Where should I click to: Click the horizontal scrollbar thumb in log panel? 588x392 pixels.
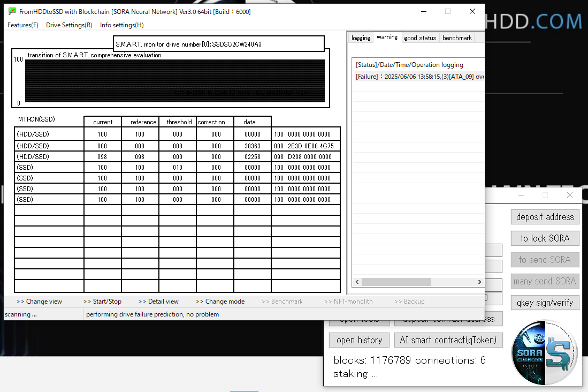pos(396,282)
